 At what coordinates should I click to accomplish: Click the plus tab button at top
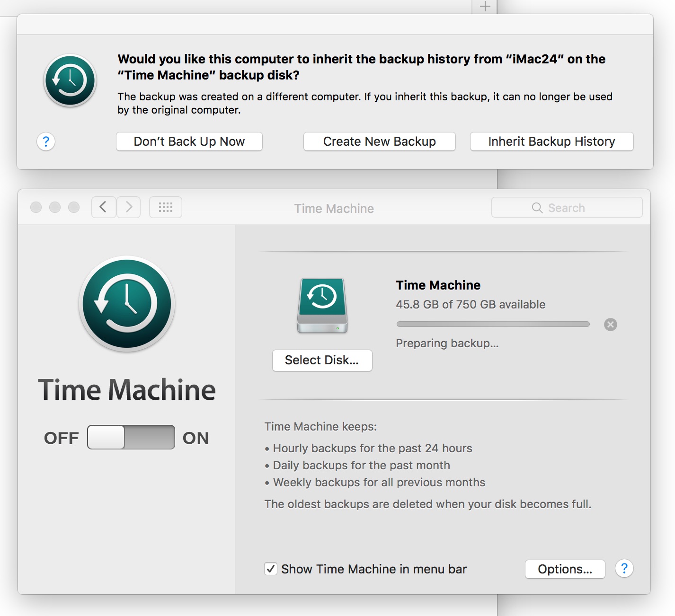[x=484, y=7]
